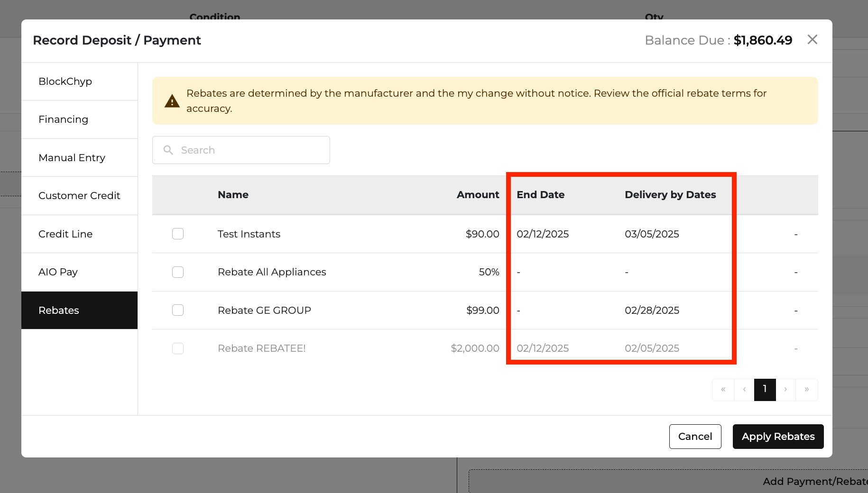Go to the first page using the double-left arrow
This screenshot has height=493, width=868.
723,390
